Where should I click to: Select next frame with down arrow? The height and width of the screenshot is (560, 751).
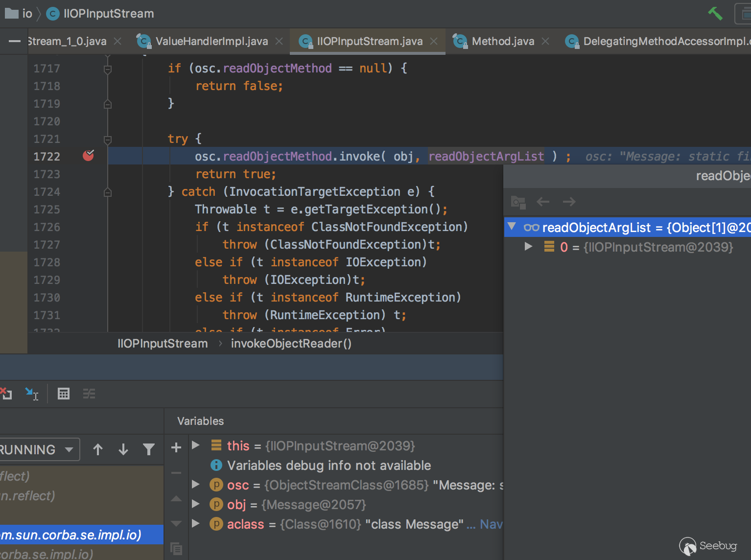click(x=123, y=449)
